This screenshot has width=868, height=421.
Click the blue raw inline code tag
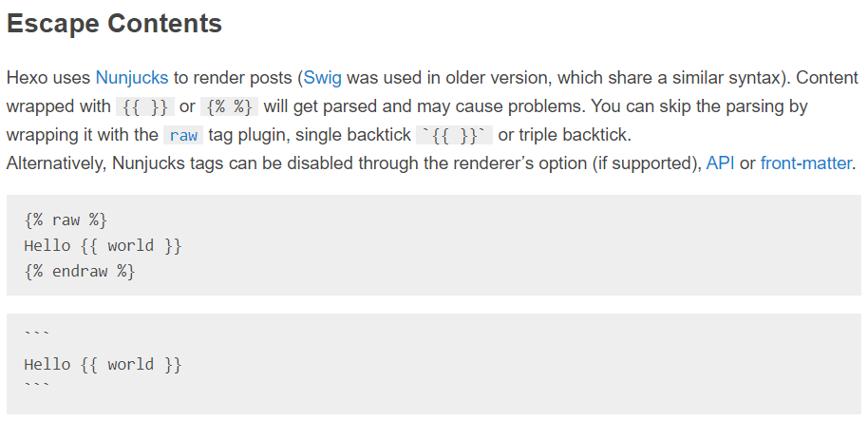tap(183, 135)
